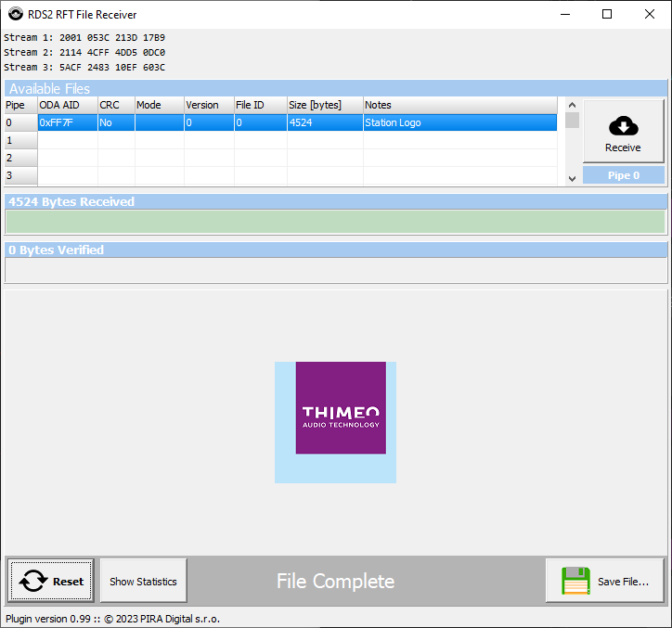The width and height of the screenshot is (672, 628).
Task: Click the CRC cell reading No
Action: [116, 122]
